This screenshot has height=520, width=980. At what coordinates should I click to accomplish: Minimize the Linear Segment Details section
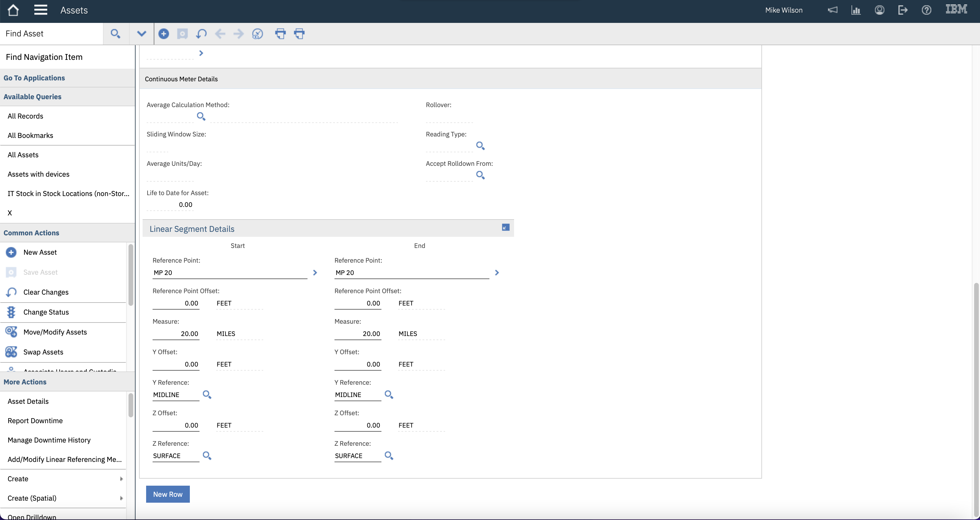pyautogui.click(x=505, y=227)
